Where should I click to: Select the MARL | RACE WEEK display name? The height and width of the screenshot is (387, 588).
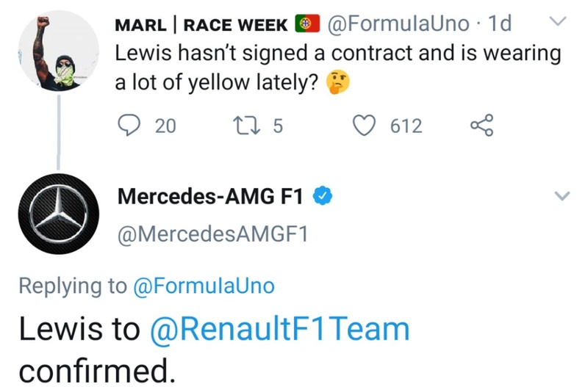[201, 24]
